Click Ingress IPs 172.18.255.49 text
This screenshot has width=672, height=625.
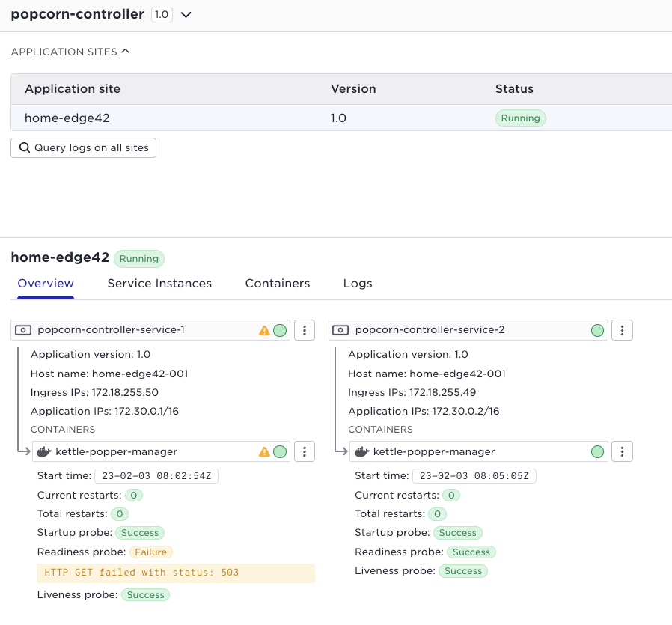[412, 393]
